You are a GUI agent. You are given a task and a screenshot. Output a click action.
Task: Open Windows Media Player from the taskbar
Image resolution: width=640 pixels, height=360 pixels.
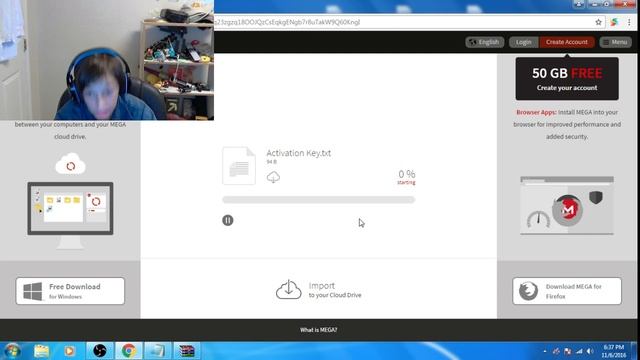click(69, 351)
